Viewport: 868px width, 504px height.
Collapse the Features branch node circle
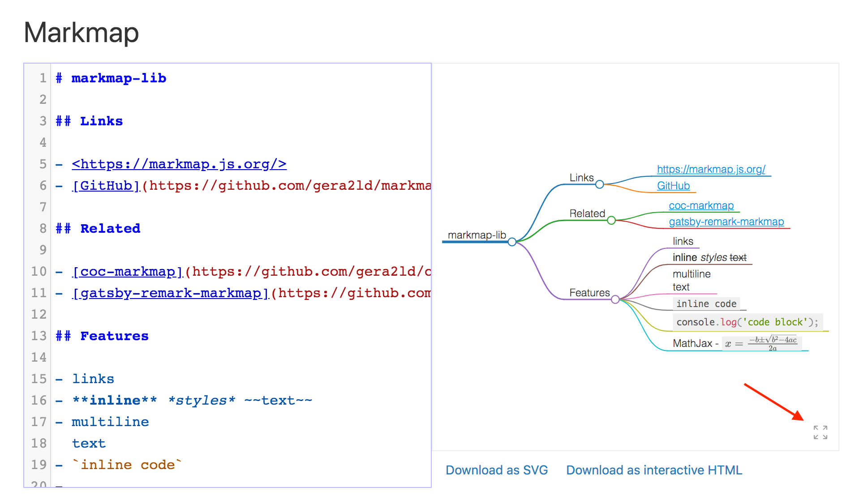616,299
